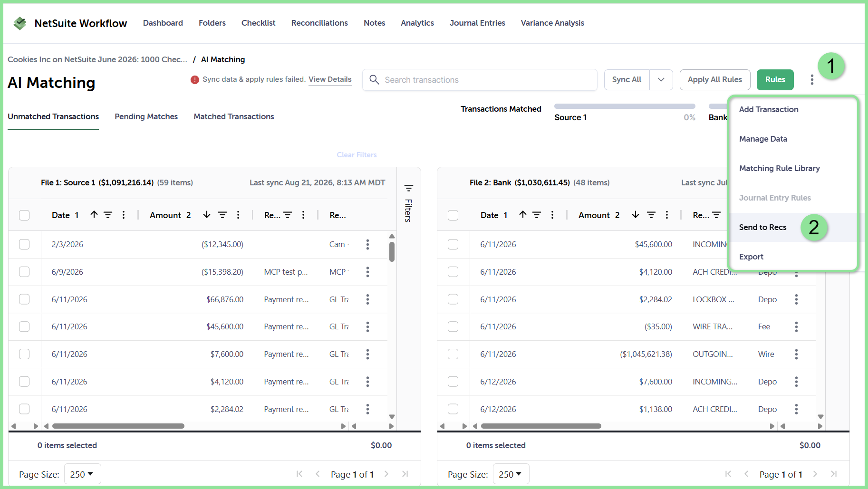Open File 1 Amount column filter icon
The width and height of the screenshot is (868, 489).
pyautogui.click(x=222, y=215)
